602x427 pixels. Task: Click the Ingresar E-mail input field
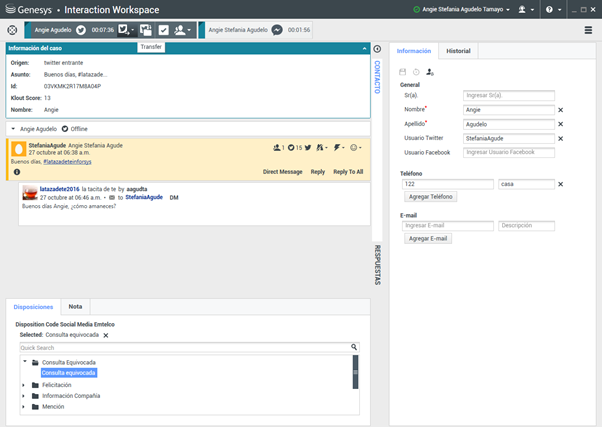click(x=448, y=226)
